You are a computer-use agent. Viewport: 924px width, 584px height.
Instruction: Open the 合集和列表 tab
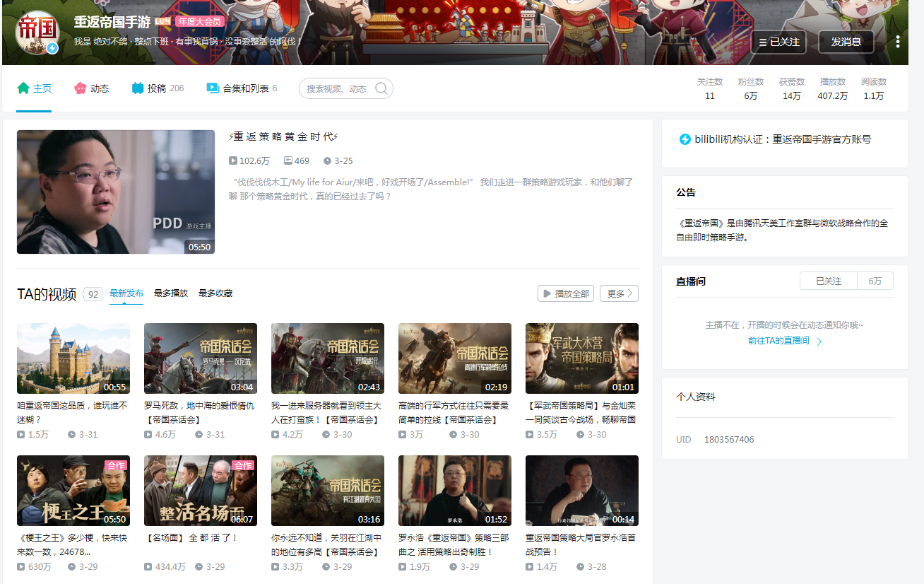coord(242,88)
